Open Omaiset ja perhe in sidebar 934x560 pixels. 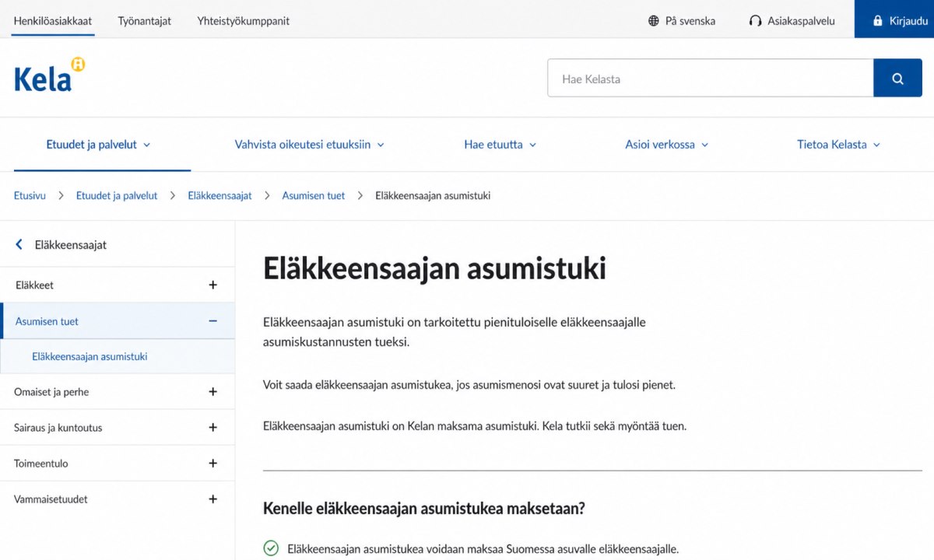(x=51, y=392)
